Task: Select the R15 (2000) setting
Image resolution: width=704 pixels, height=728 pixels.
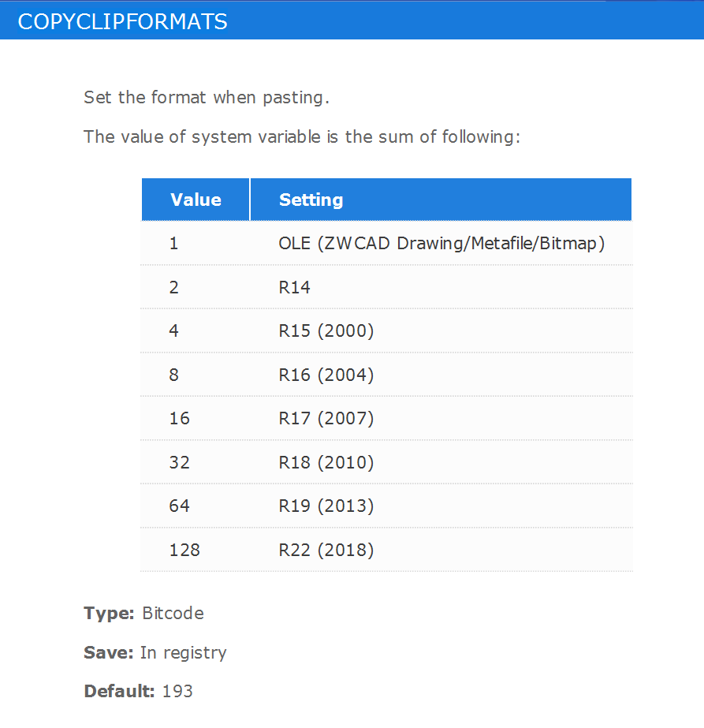Action: click(x=326, y=330)
